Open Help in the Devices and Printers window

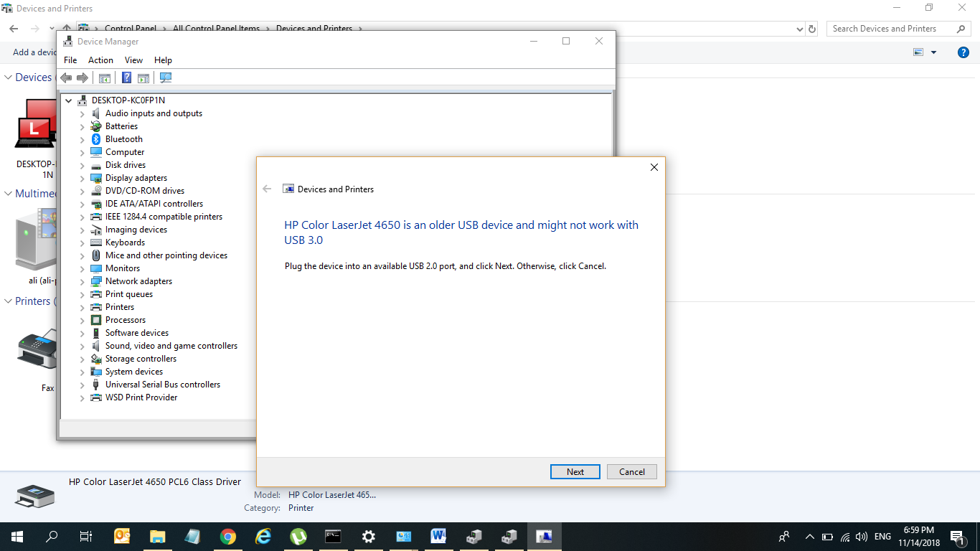(x=963, y=52)
